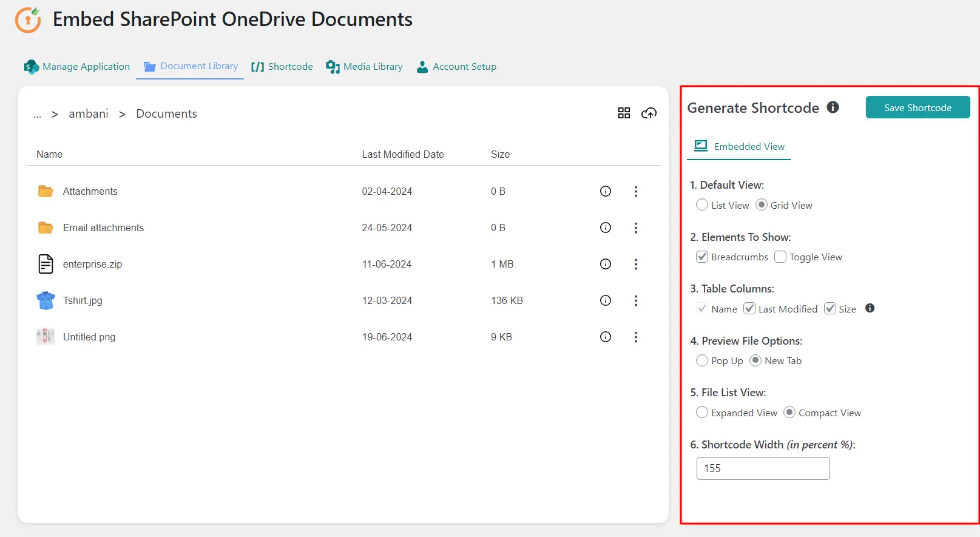
Task: Click Documents breadcrumb link
Action: click(x=166, y=113)
